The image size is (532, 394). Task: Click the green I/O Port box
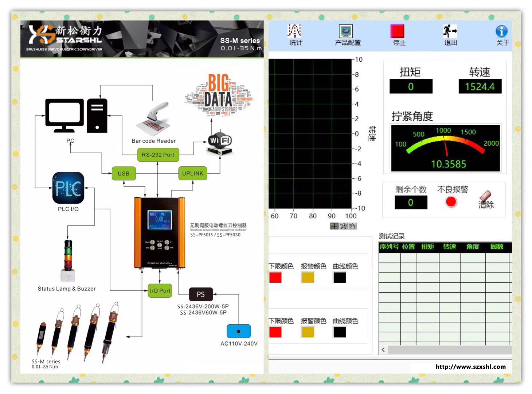160,290
